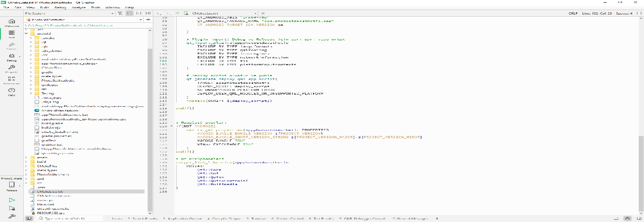The height and width of the screenshot is (222, 644).
Task: Open RESOURCES.qrc file
Action: click(x=51, y=213)
